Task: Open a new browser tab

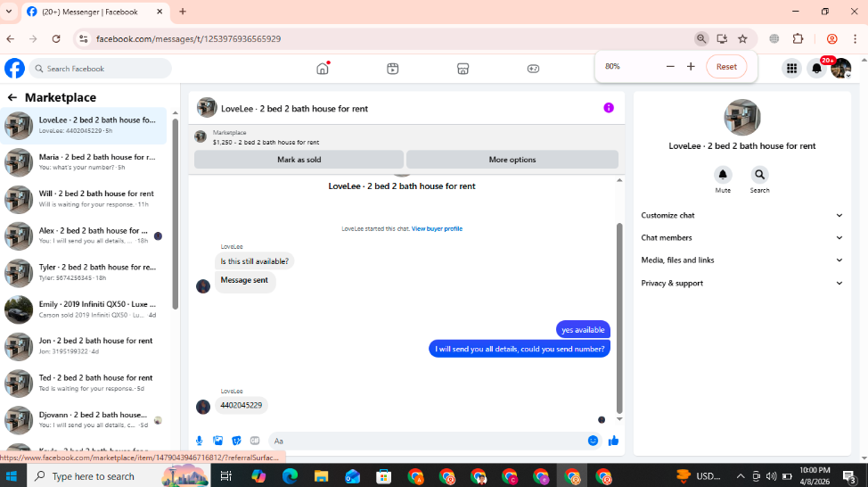Action: [x=182, y=11]
